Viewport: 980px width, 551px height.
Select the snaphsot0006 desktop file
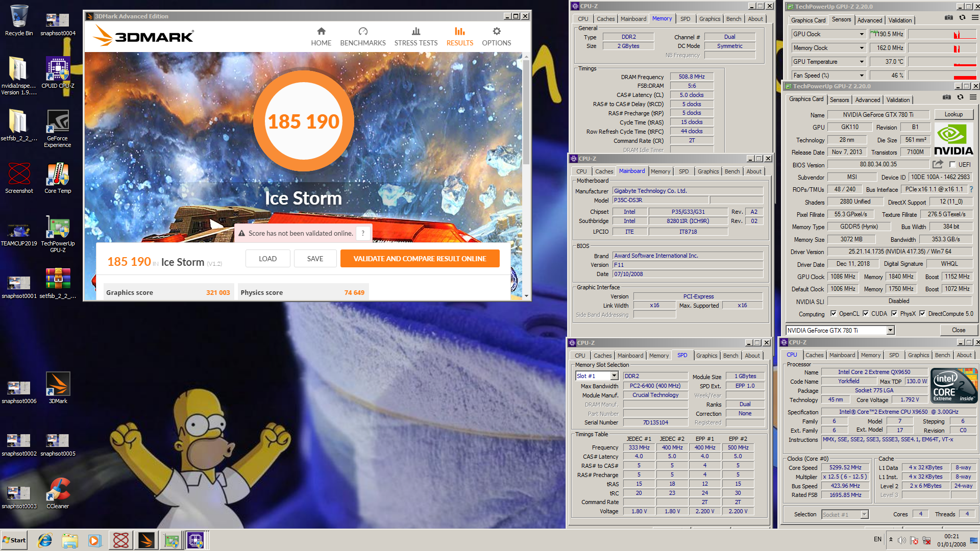coord(19,391)
